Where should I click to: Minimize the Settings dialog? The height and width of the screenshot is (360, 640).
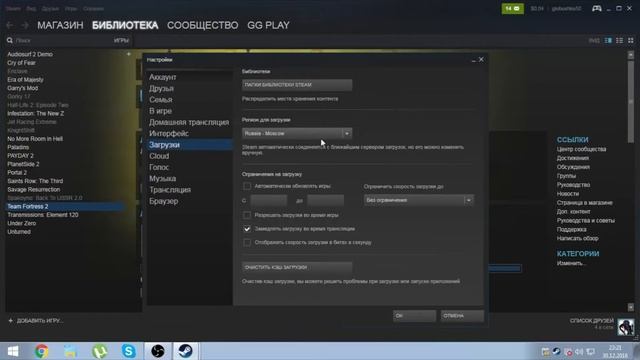pyautogui.click(x=473, y=60)
